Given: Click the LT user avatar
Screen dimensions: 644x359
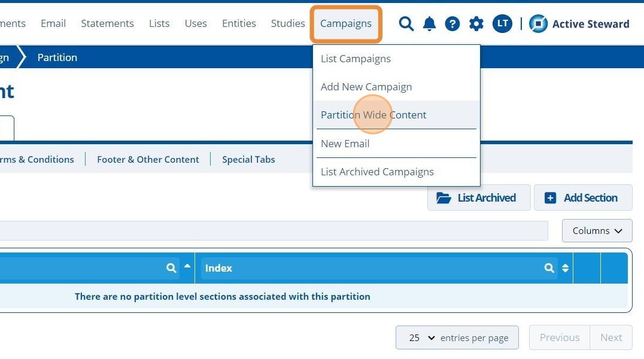Looking at the screenshot, I should coord(502,24).
